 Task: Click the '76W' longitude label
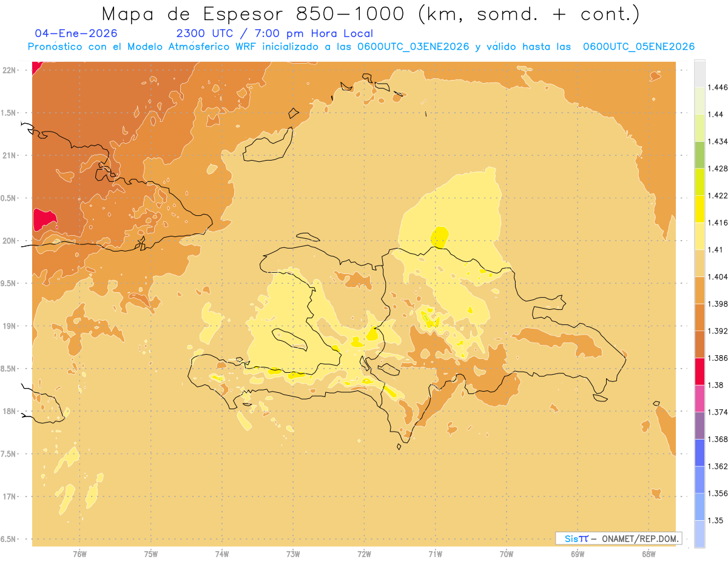point(79,554)
